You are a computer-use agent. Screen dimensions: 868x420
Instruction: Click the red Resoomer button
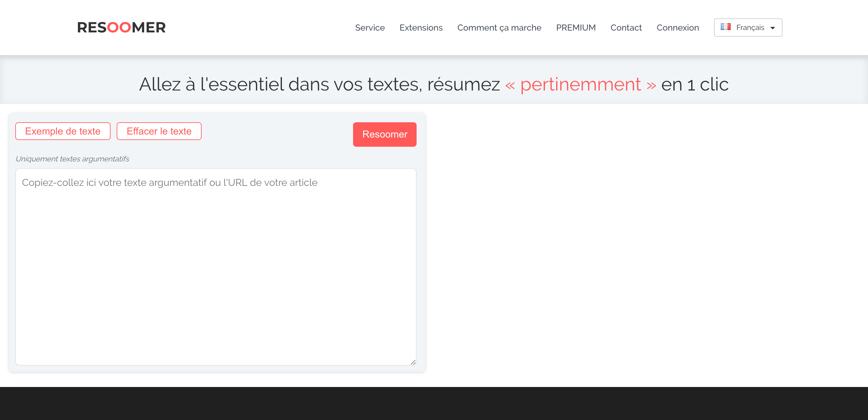pyautogui.click(x=385, y=134)
